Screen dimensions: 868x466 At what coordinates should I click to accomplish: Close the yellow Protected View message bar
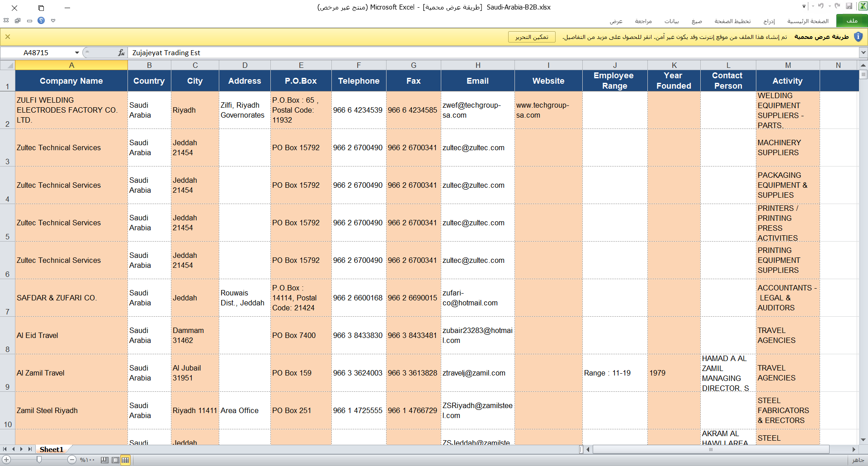[8, 37]
